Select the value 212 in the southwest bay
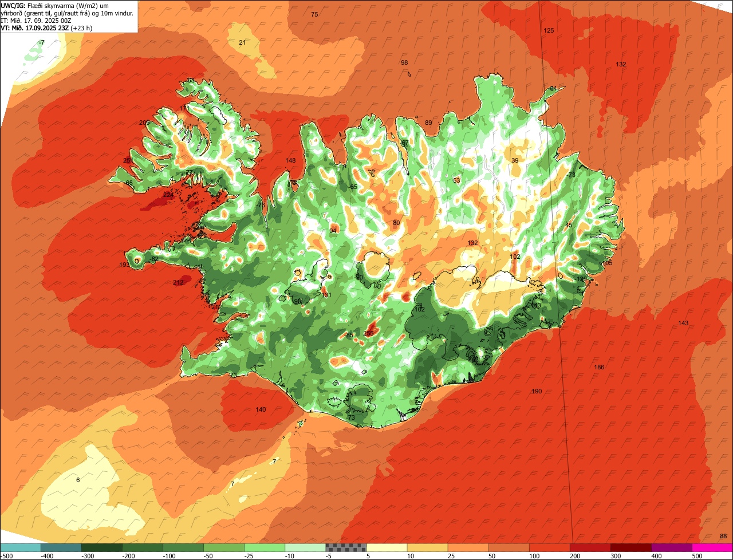 pos(178,282)
